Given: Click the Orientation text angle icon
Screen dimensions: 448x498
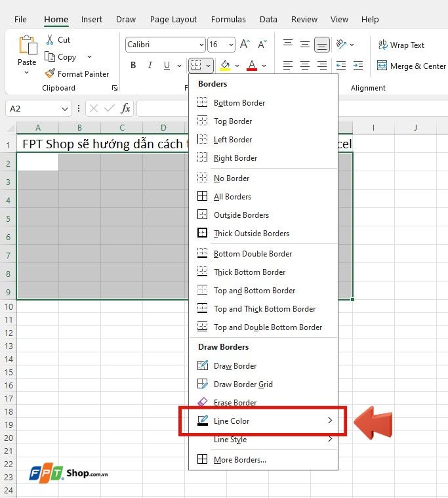Looking at the screenshot, I should click(341, 44).
